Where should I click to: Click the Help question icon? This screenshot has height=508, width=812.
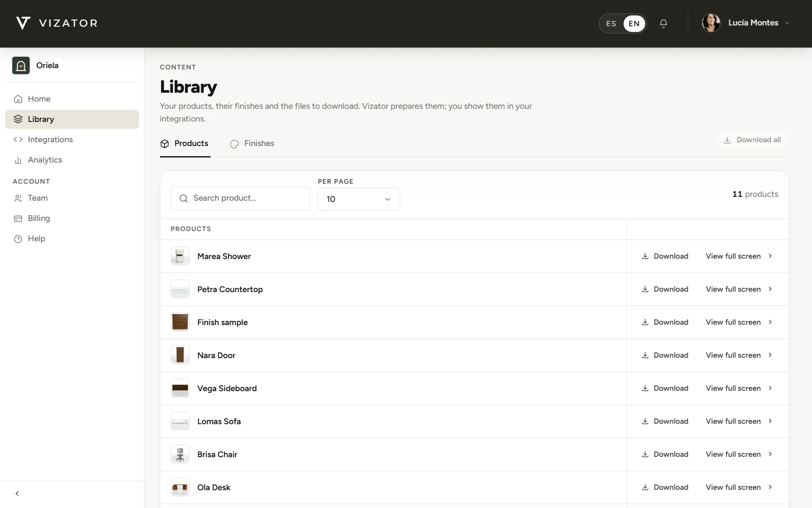click(18, 239)
